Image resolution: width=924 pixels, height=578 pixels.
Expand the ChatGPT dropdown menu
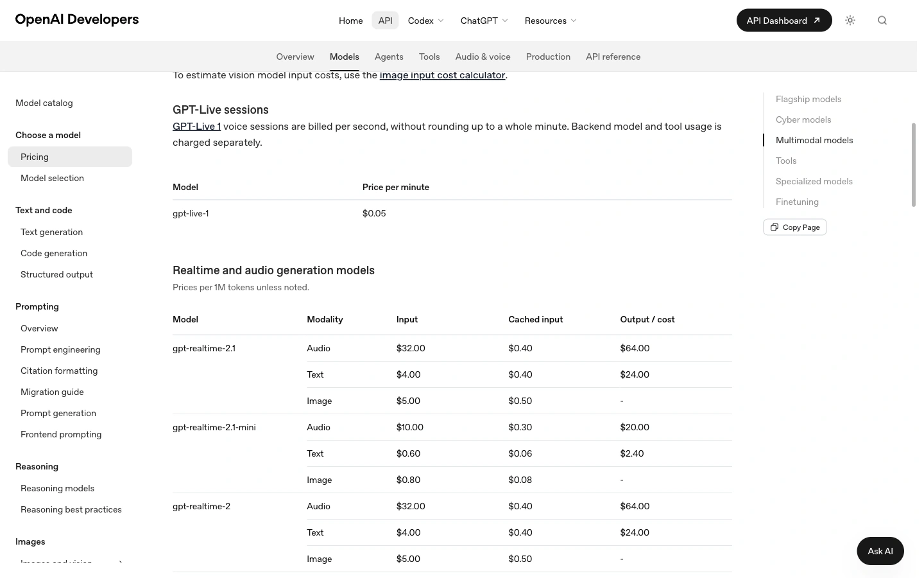484,21
